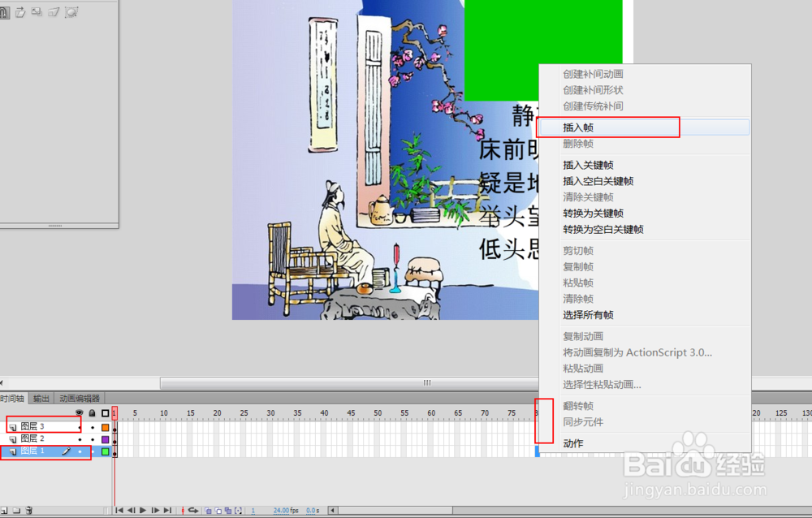
Task: Click the Delete layer trash icon
Action: (x=29, y=511)
